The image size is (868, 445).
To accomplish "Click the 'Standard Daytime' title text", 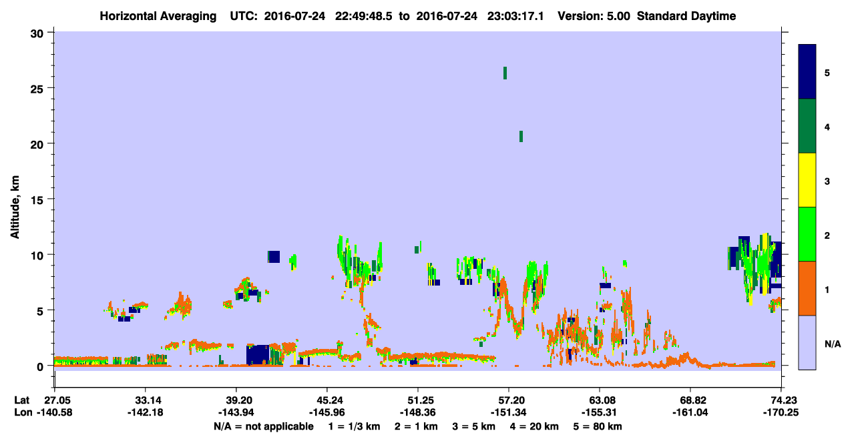I will 686,16.
